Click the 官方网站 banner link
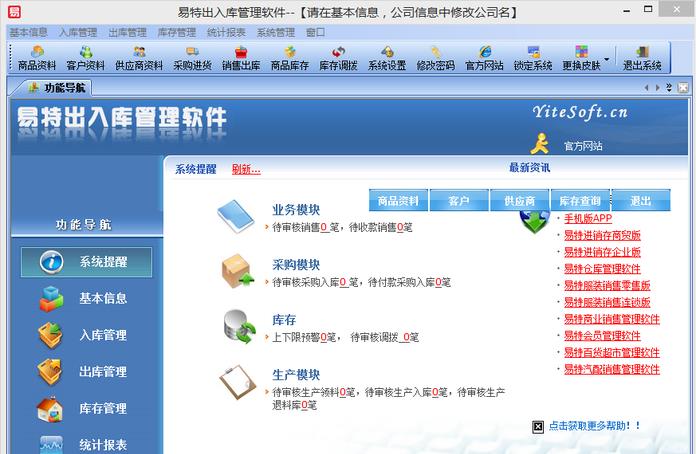 [583, 146]
